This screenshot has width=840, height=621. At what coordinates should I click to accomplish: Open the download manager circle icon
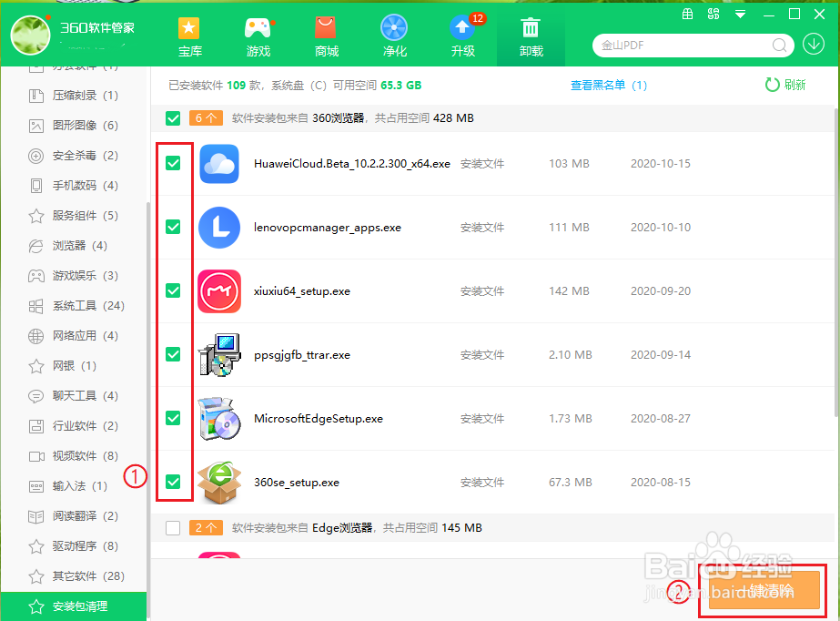[814, 44]
